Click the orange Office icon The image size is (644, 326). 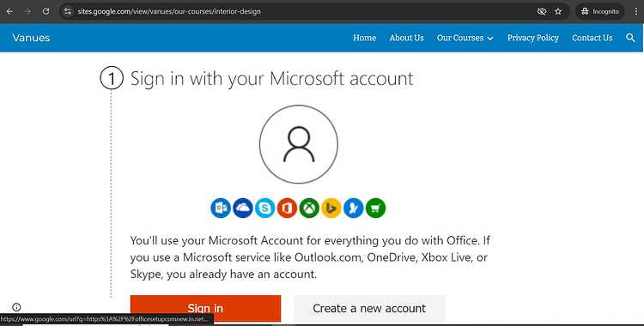click(x=287, y=208)
